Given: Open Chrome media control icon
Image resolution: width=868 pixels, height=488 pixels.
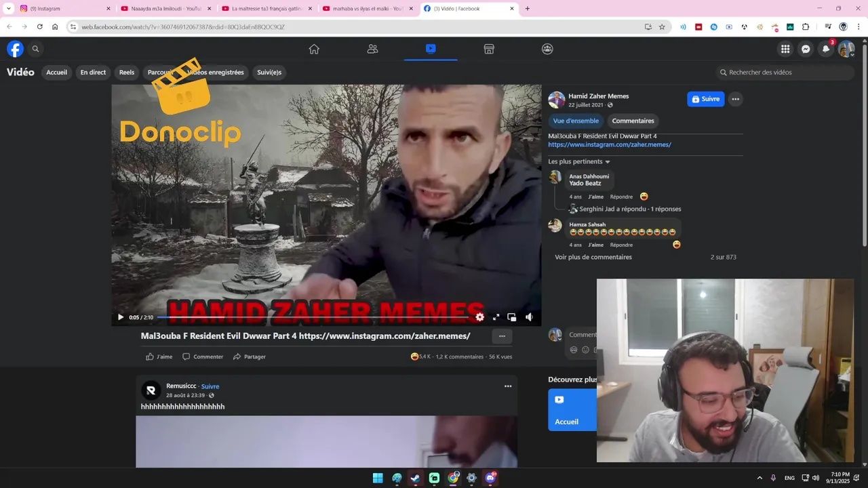Looking at the screenshot, I should [x=828, y=26].
